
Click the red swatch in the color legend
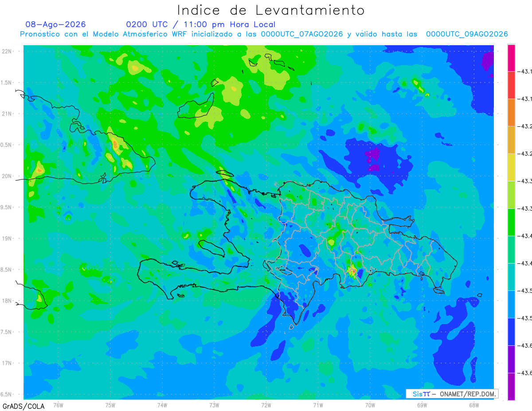[511, 85]
